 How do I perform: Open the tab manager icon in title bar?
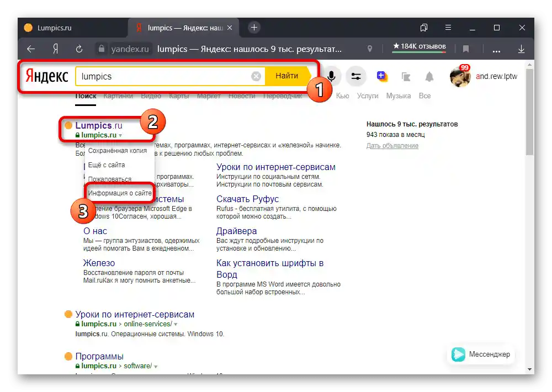click(x=424, y=28)
